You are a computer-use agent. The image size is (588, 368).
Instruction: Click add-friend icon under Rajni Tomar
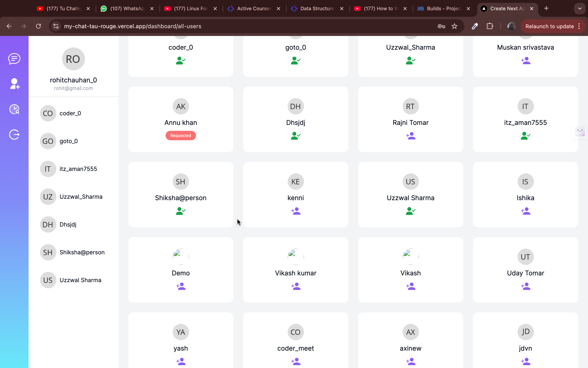pyautogui.click(x=411, y=136)
